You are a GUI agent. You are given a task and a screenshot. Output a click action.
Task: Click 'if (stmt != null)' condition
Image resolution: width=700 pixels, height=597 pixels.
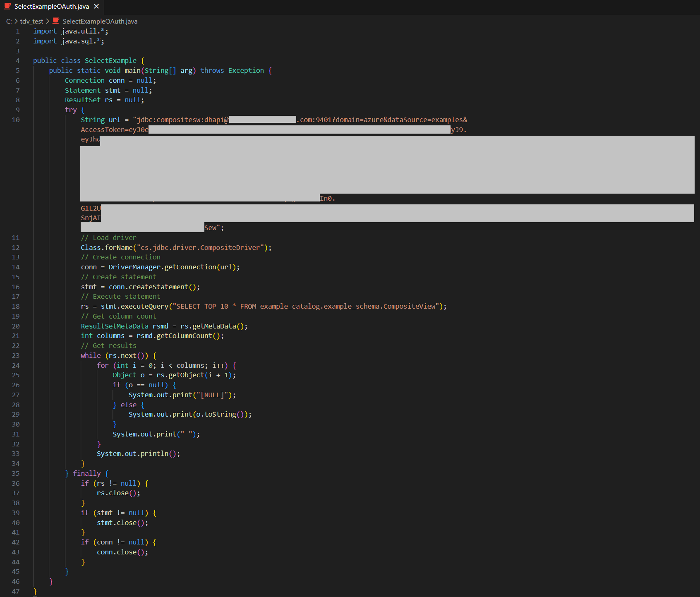pos(115,513)
